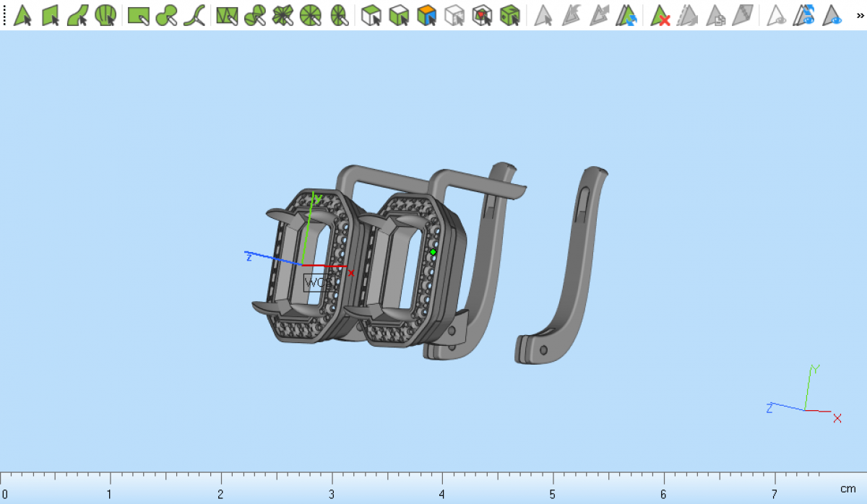867x504 pixels.
Task: Click the white cube with cursor icon
Action: pyautogui.click(x=371, y=15)
